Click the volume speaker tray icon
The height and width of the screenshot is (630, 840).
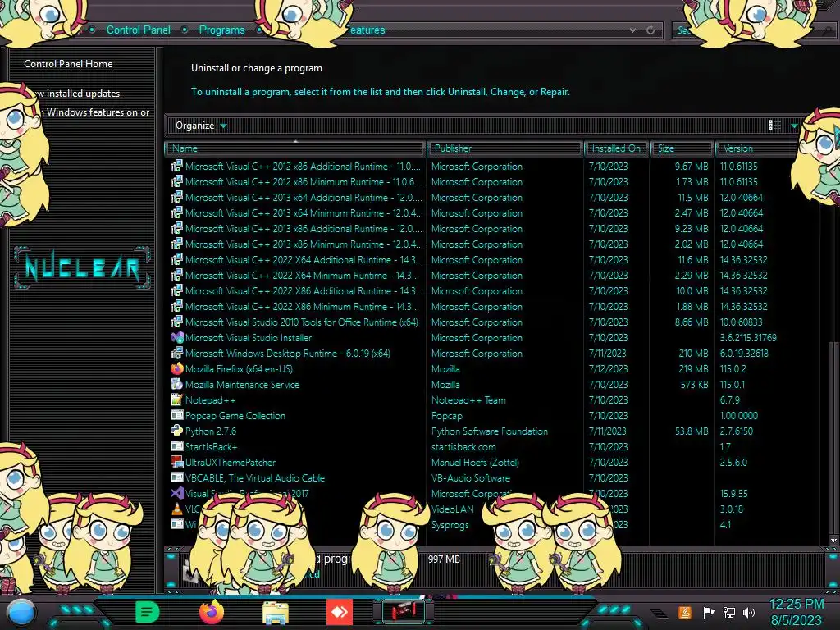point(749,612)
